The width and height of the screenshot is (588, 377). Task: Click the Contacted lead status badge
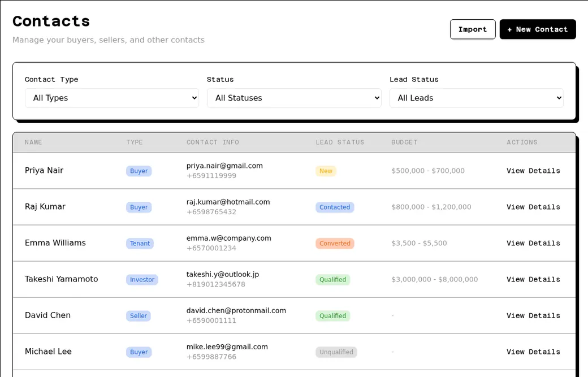click(x=335, y=207)
